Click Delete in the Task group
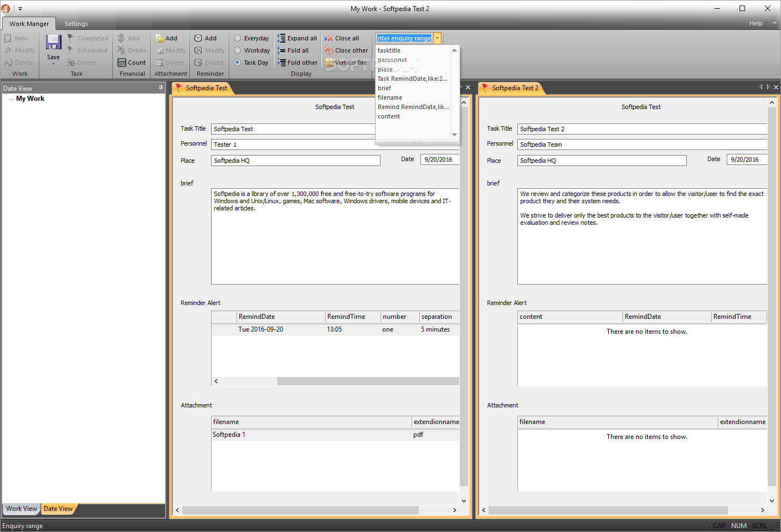This screenshot has height=532, width=781. tap(81, 63)
